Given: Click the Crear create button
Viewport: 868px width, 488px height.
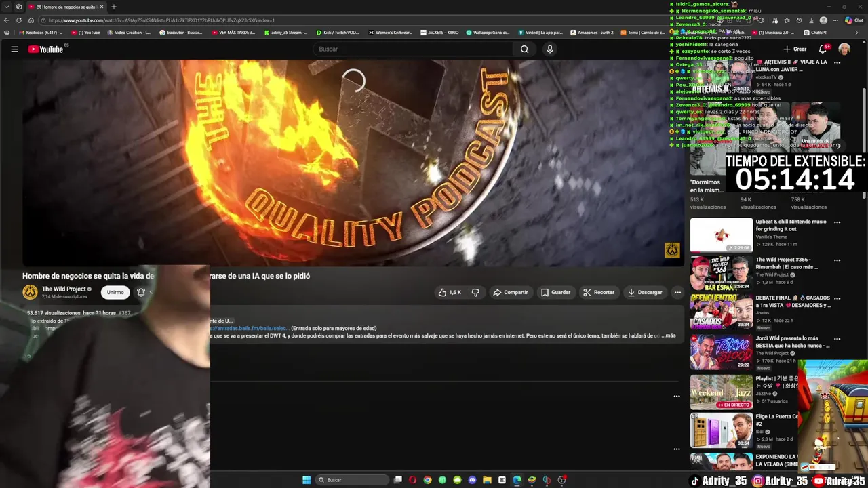Looking at the screenshot, I should point(795,49).
